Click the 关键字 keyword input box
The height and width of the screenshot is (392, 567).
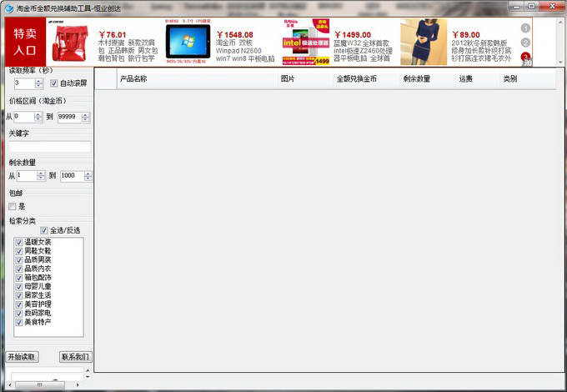tap(49, 147)
